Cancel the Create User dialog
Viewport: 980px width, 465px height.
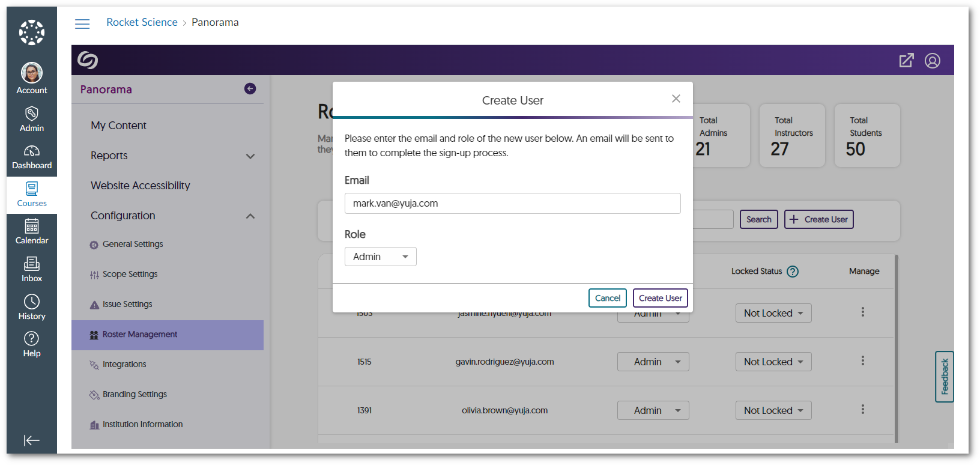coord(607,298)
